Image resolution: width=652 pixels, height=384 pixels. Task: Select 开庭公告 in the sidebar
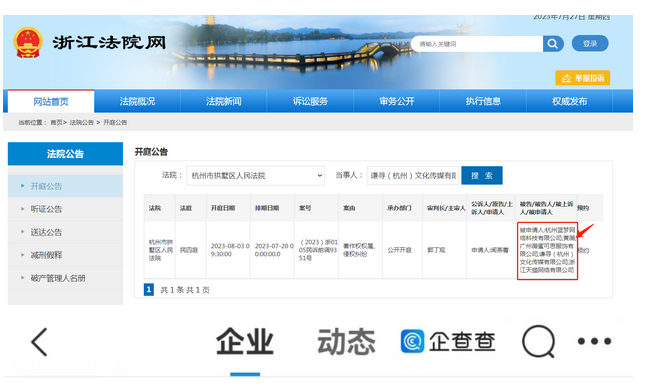click(65, 186)
